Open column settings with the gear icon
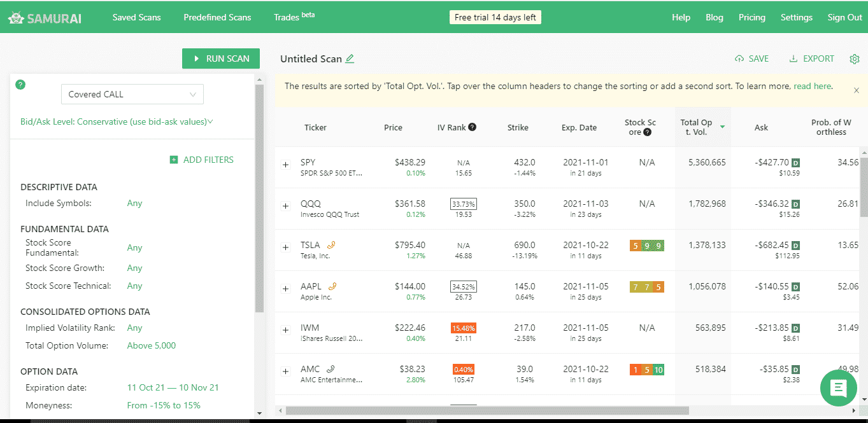This screenshot has height=423, width=868. pos(855,58)
